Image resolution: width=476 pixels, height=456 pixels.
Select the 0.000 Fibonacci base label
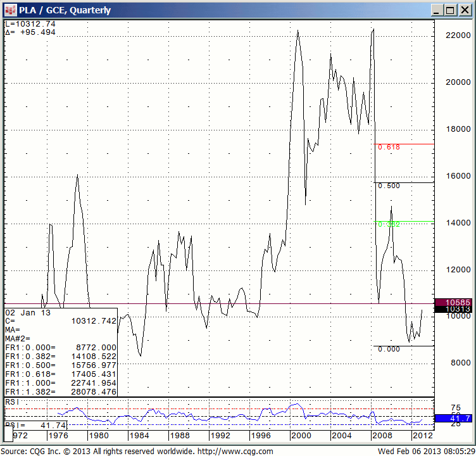click(x=389, y=349)
